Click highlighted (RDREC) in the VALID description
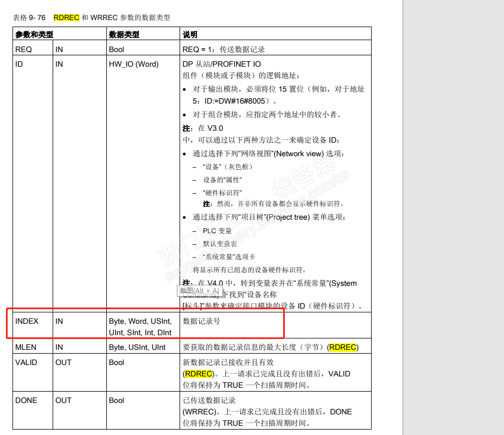Image resolution: width=504 pixels, height=435 pixels. click(199, 374)
